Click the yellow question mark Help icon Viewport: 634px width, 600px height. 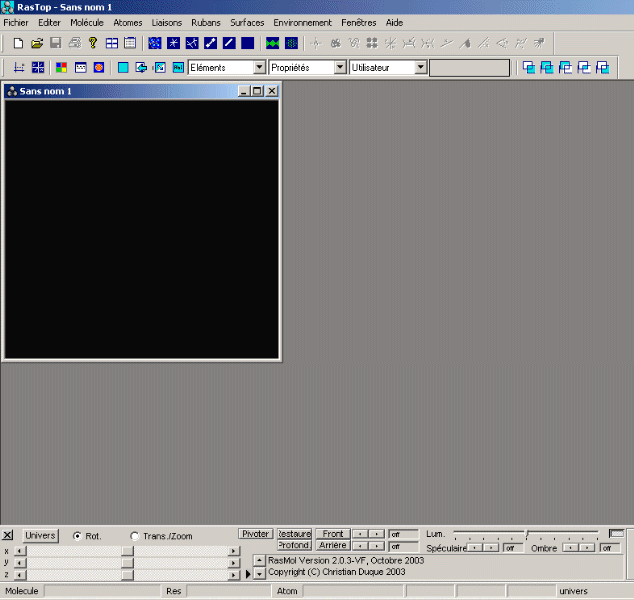coord(93,43)
